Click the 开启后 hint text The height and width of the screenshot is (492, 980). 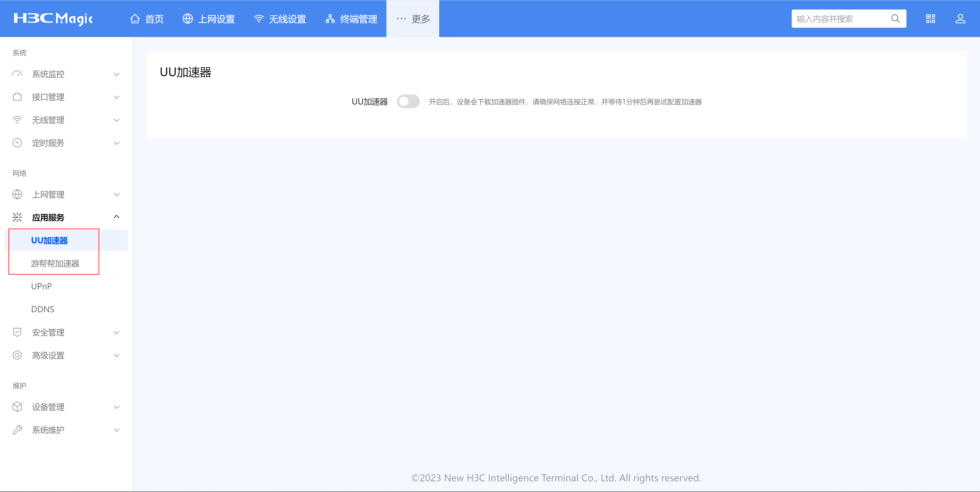click(565, 102)
